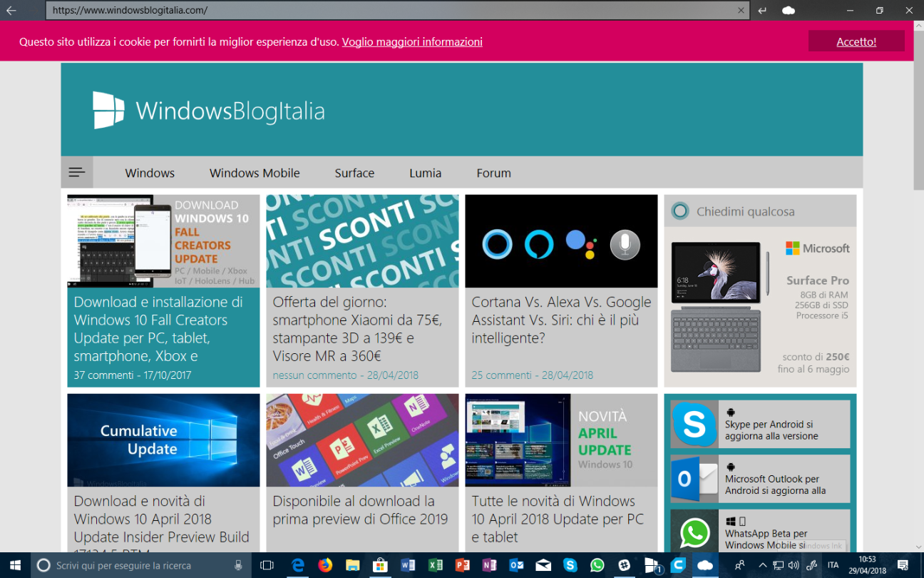Open the Mail app from the taskbar
This screenshot has width=924, height=578.
543,565
